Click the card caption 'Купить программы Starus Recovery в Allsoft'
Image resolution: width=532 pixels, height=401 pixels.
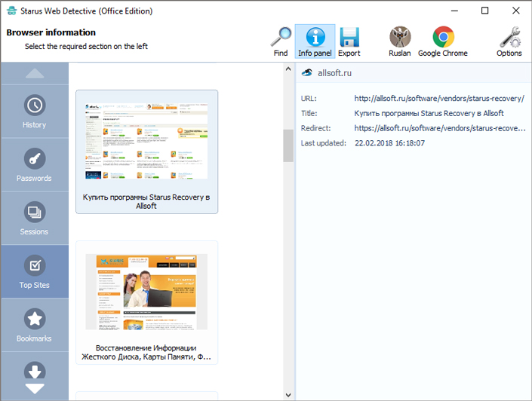coord(146,202)
